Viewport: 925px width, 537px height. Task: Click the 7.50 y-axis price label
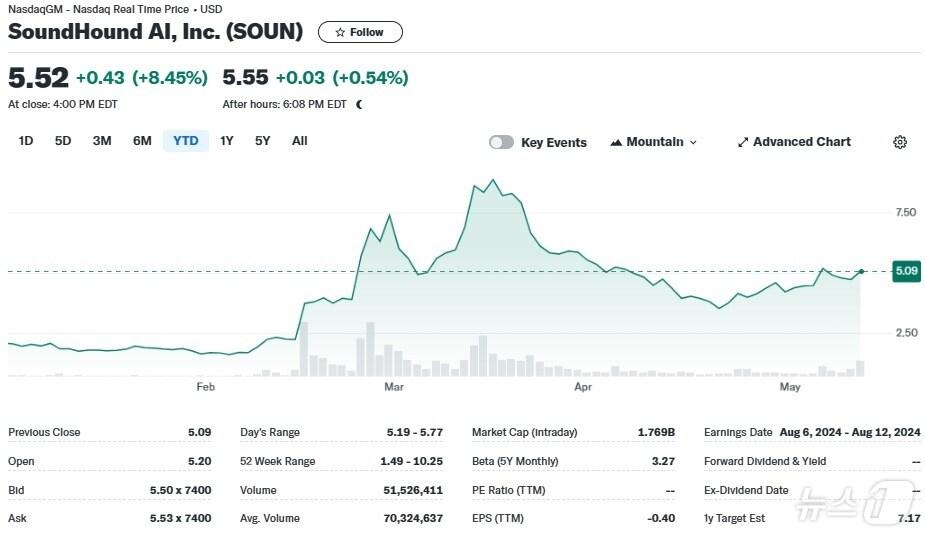pyautogui.click(x=906, y=212)
